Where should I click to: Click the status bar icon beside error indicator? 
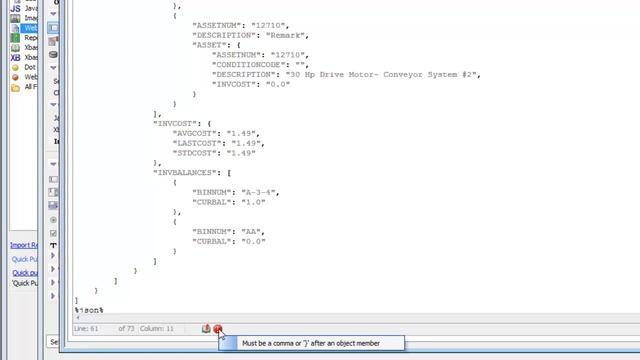click(206, 329)
